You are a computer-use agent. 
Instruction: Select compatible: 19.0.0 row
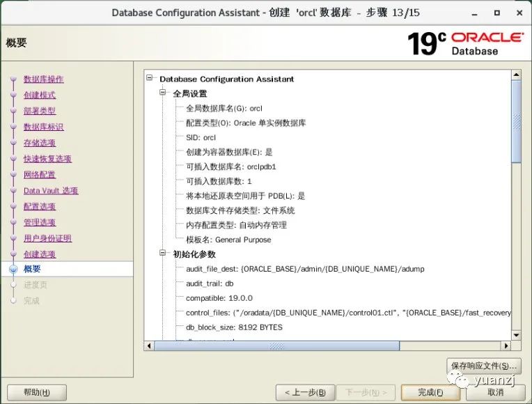pyautogui.click(x=219, y=298)
